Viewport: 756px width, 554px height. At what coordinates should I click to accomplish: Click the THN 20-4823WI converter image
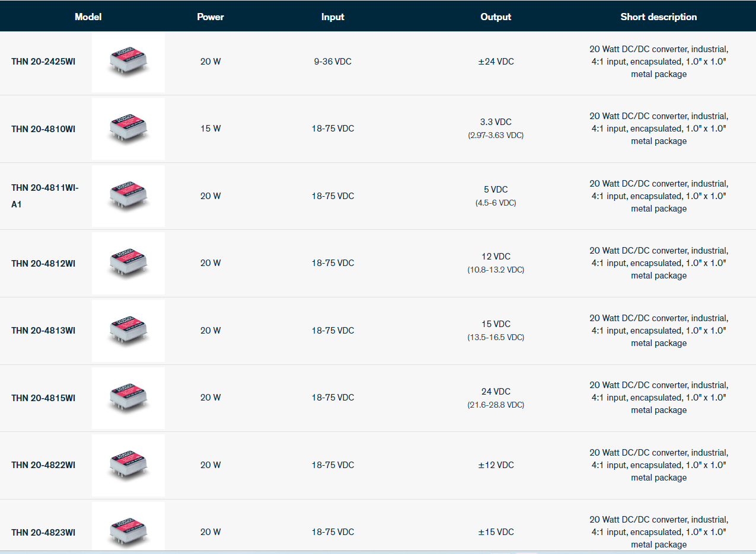(x=128, y=529)
